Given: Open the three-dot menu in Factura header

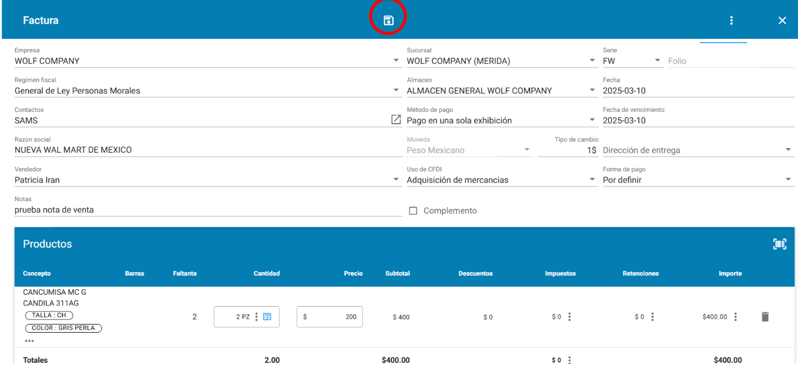Looking at the screenshot, I should tap(731, 20).
